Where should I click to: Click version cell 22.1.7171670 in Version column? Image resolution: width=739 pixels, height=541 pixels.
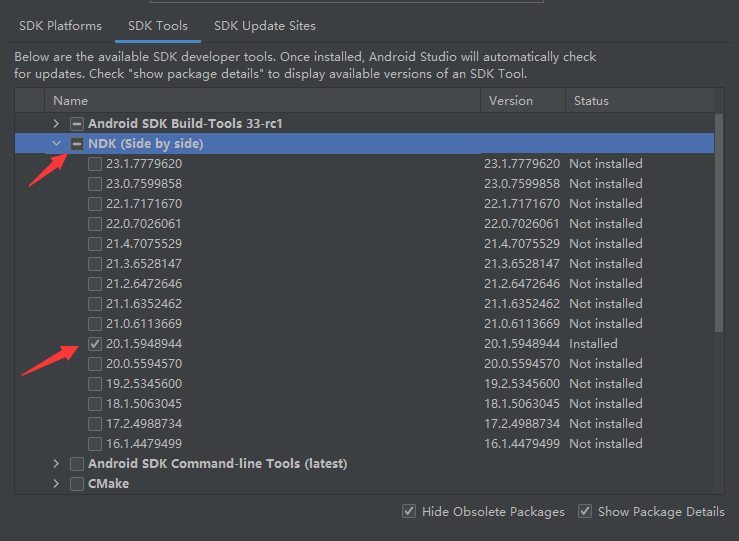522,204
